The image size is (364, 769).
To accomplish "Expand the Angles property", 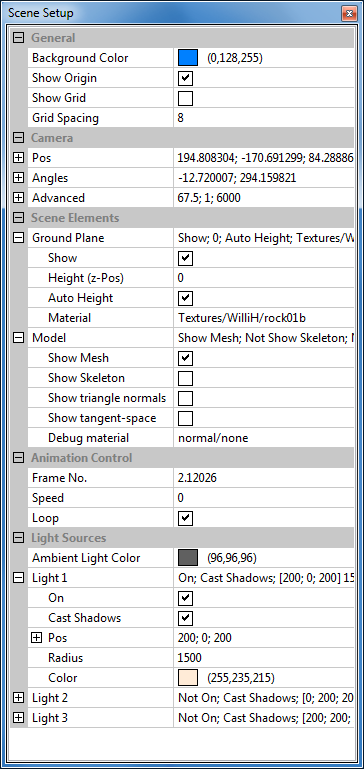I will 18,178.
